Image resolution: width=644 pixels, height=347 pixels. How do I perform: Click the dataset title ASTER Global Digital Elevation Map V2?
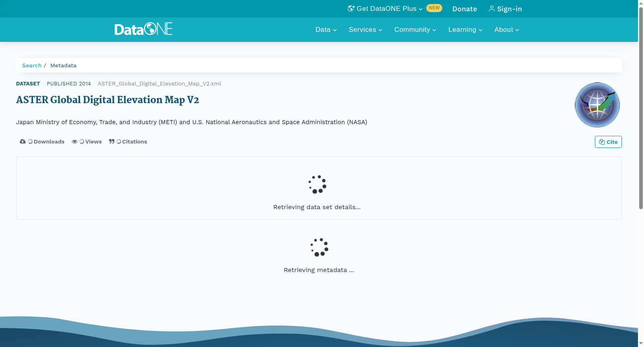click(107, 100)
